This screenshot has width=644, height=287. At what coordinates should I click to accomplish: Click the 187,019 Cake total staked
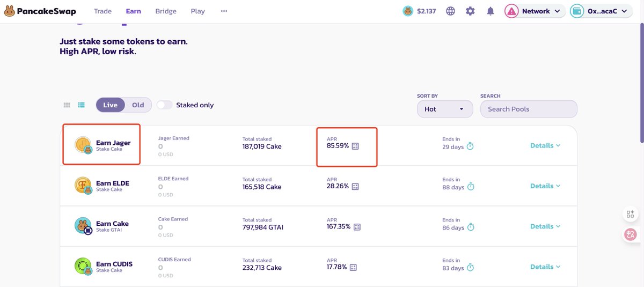click(x=262, y=146)
